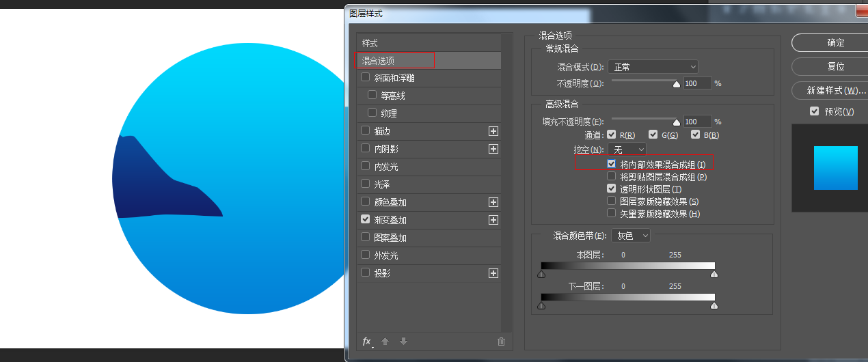Open the fx effects menu icon
This screenshot has height=362, width=868.
pyautogui.click(x=367, y=342)
